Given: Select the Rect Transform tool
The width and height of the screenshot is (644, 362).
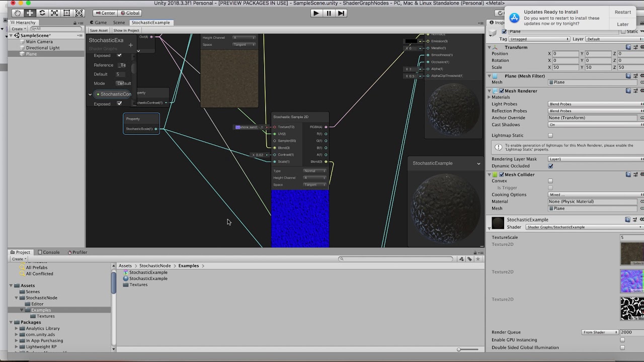Looking at the screenshot, I should point(66,13).
